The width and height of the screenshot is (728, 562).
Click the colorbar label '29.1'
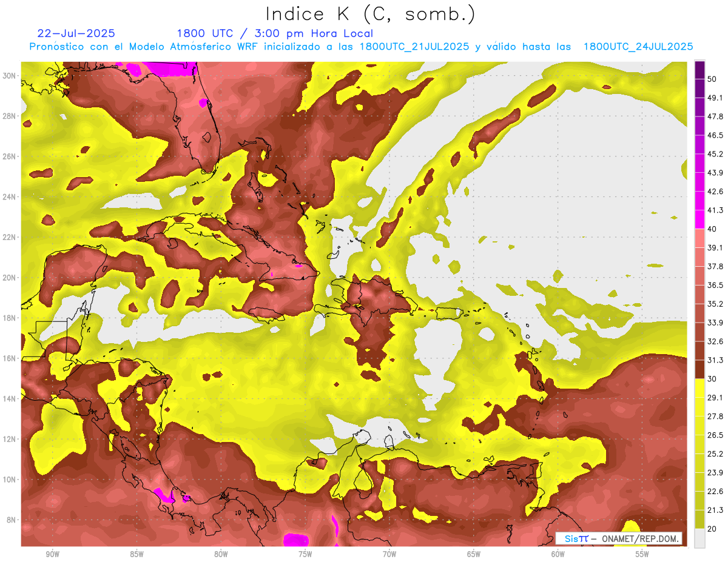point(715,398)
